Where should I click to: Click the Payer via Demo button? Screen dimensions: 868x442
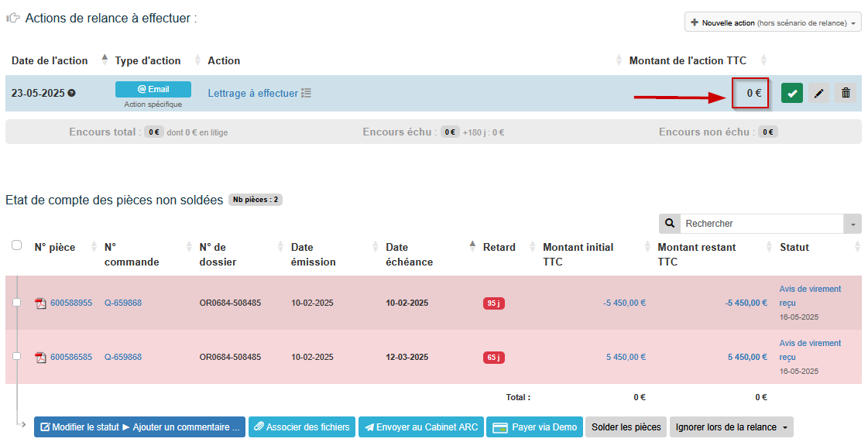click(533, 427)
